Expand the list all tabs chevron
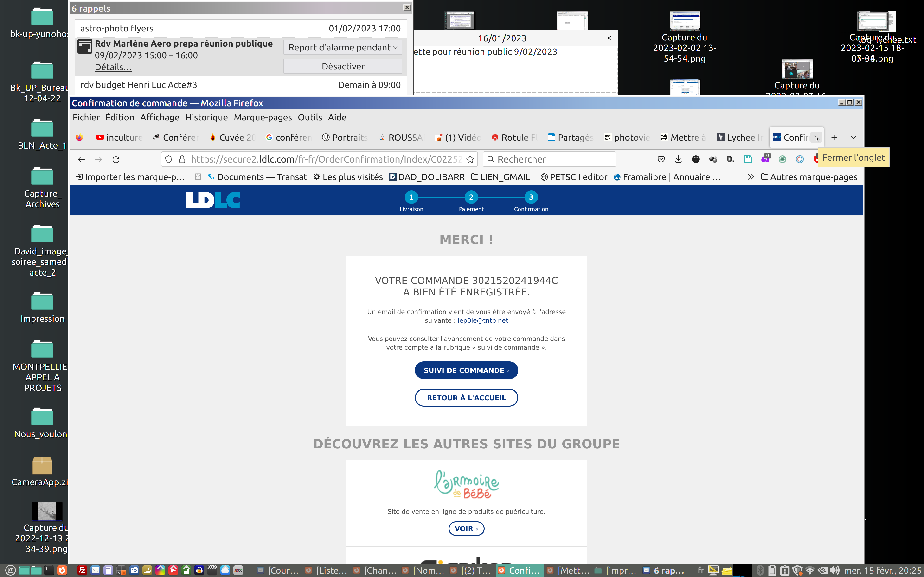The width and height of the screenshot is (924, 577). point(853,137)
